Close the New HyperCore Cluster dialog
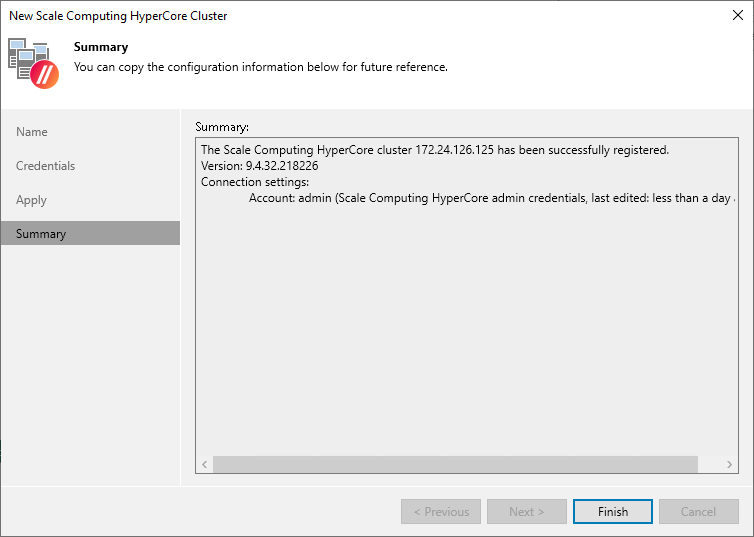The image size is (754, 537). click(x=737, y=15)
